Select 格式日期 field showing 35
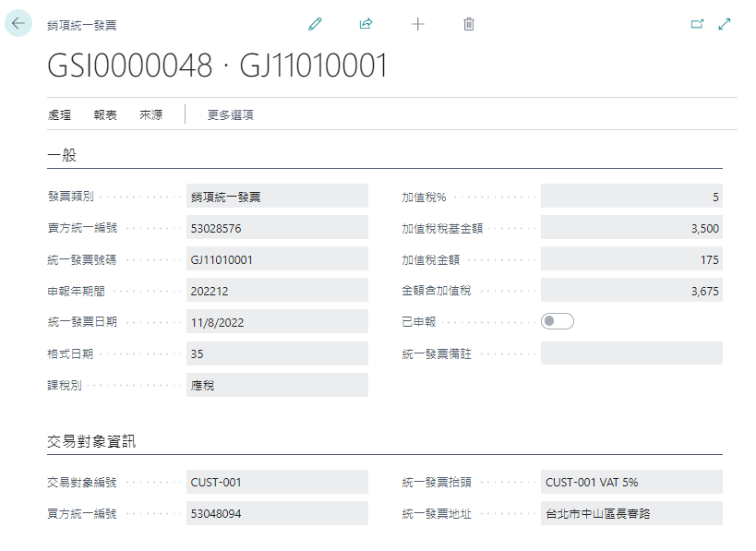The image size is (756, 551). (277, 353)
